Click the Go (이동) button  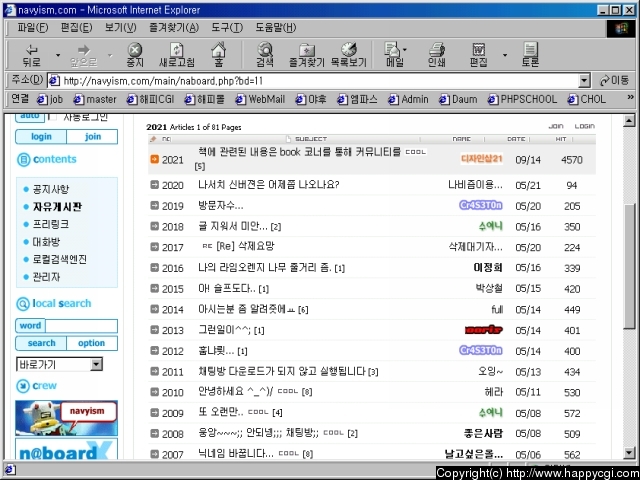pos(614,80)
